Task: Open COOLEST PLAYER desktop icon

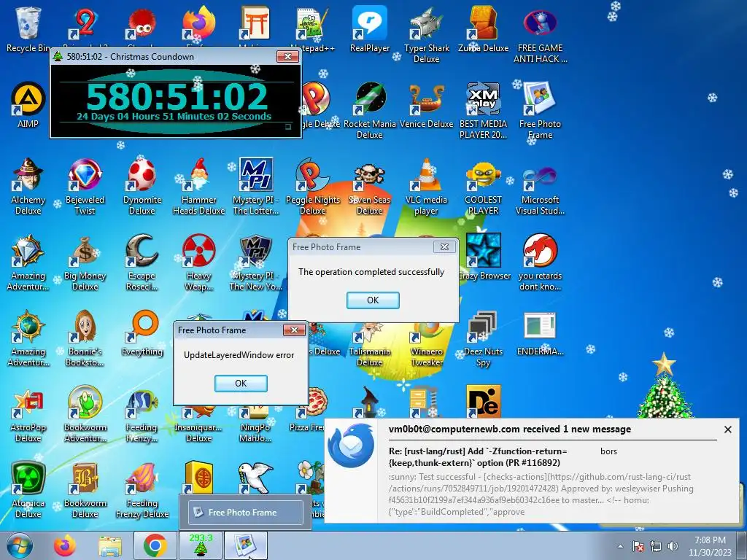Action: [483, 186]
